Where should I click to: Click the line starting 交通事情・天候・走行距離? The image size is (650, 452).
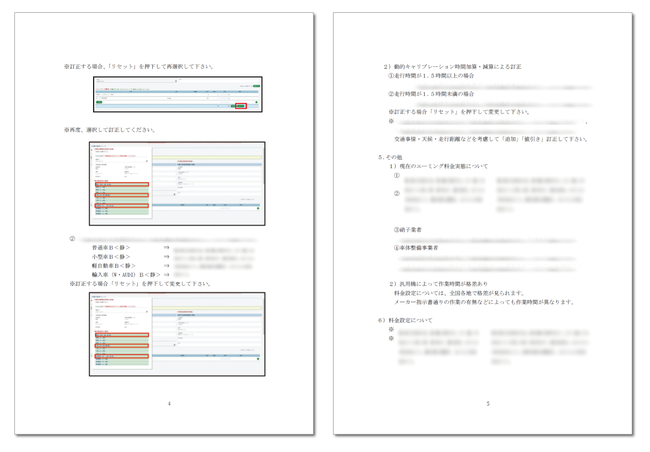click(490, 139)
